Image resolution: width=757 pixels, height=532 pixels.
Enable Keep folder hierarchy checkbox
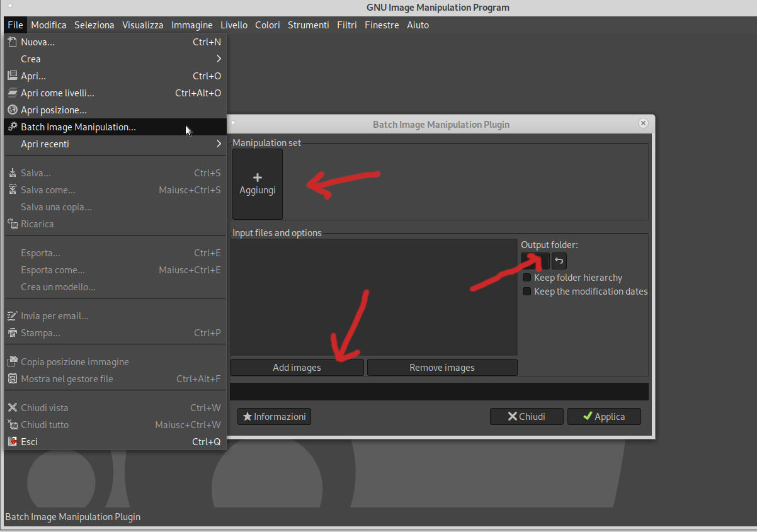tap(527, 278)
